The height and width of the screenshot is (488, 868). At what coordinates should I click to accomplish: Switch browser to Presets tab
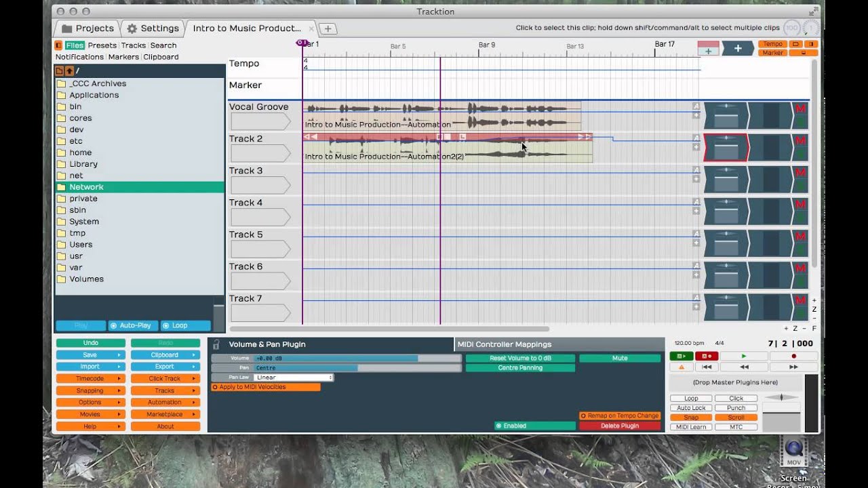tap(102, 45)
